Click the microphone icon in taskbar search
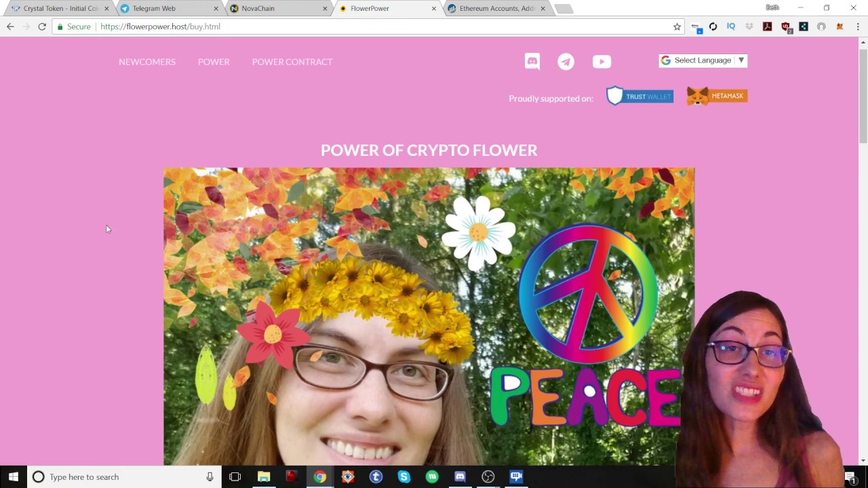Screen dimensions: 868x488 point(210,477)
